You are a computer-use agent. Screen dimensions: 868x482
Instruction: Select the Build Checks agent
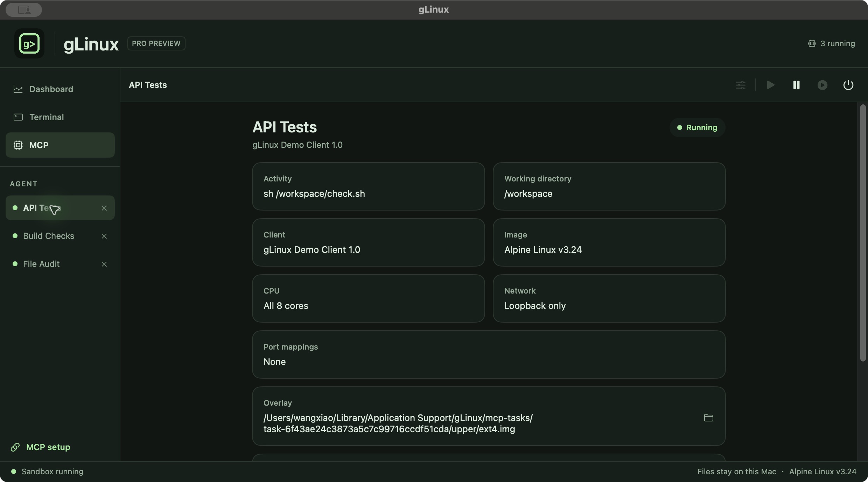pos(60,236)
